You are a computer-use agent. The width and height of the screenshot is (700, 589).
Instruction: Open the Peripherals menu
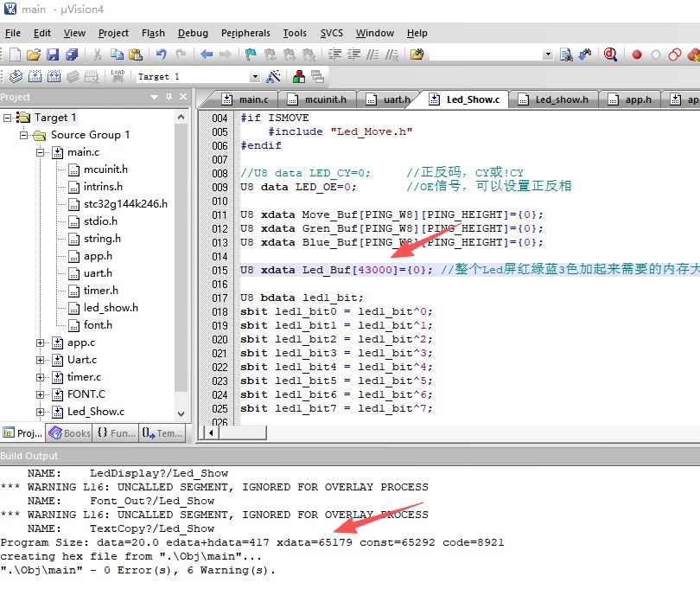(x=245, y=33)
